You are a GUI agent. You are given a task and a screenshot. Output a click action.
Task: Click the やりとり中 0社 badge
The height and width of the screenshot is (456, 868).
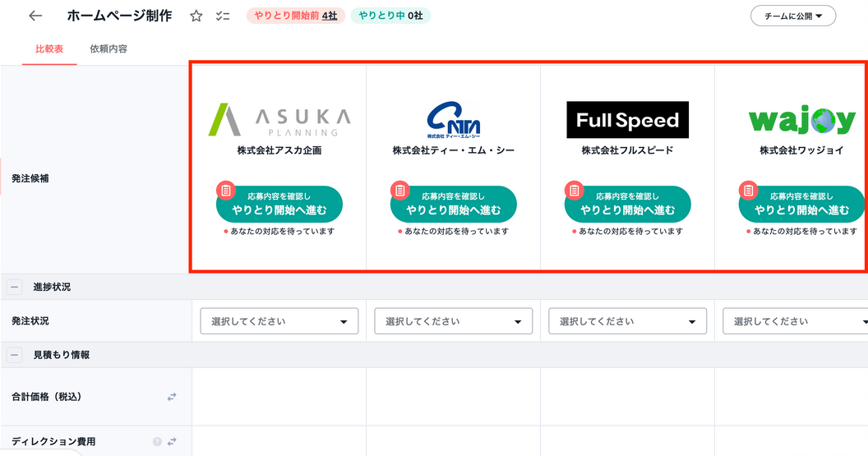tap(390, 16)
